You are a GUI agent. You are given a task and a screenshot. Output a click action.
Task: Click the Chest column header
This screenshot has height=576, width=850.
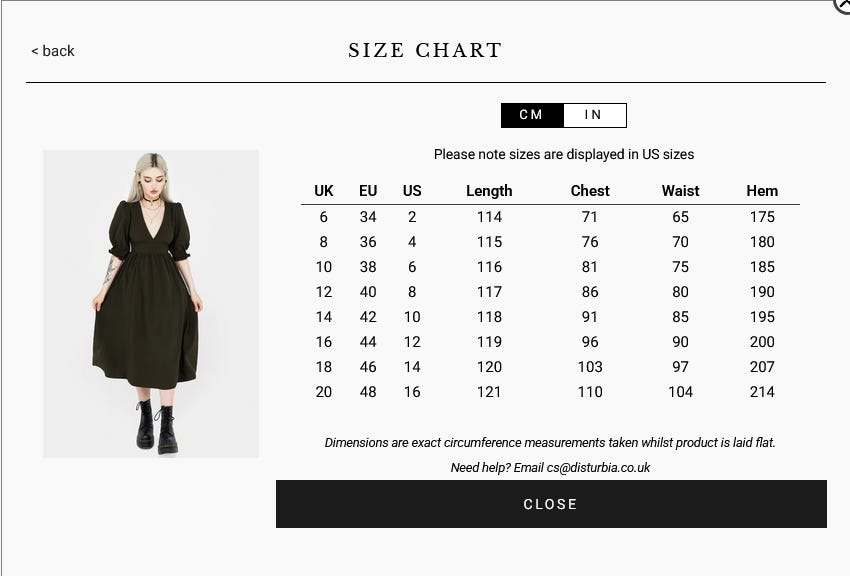pyautogui.click(x=590, y=191)
